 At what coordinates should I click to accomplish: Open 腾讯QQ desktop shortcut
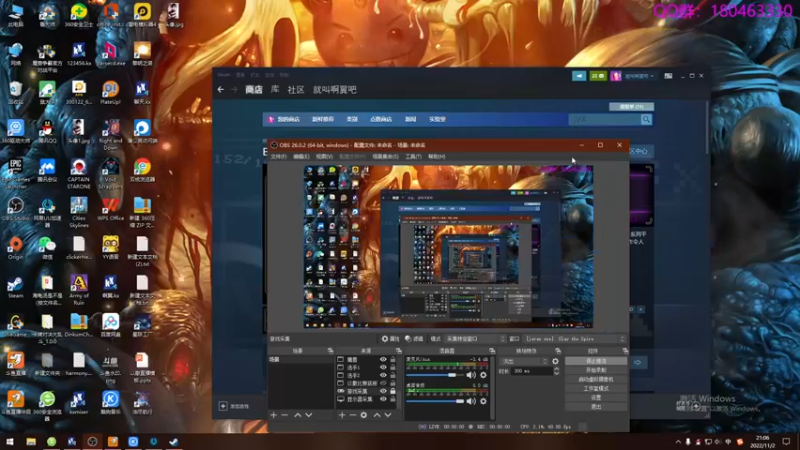click(x=47, y=132)
